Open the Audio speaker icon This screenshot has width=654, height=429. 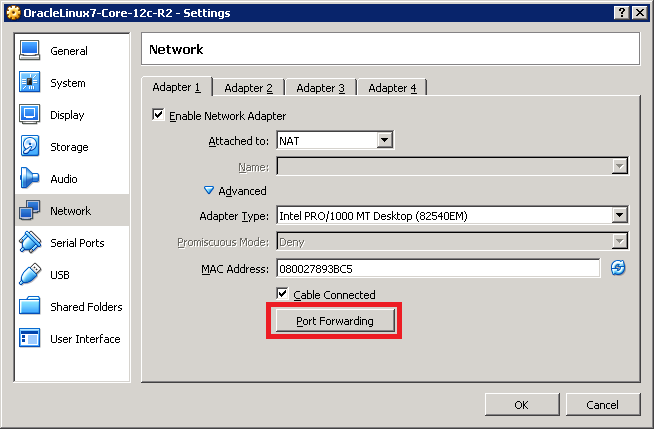[29, 179]
